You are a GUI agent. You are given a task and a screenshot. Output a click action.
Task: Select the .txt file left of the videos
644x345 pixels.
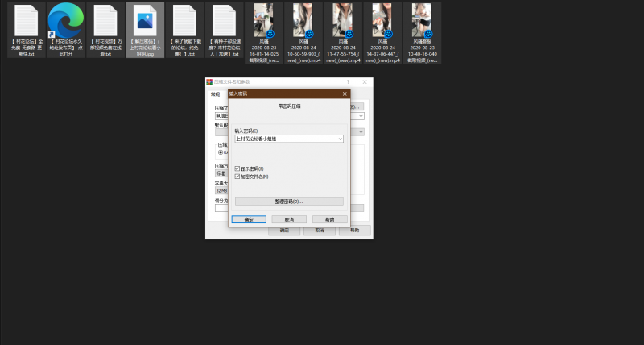coord(225,22)
